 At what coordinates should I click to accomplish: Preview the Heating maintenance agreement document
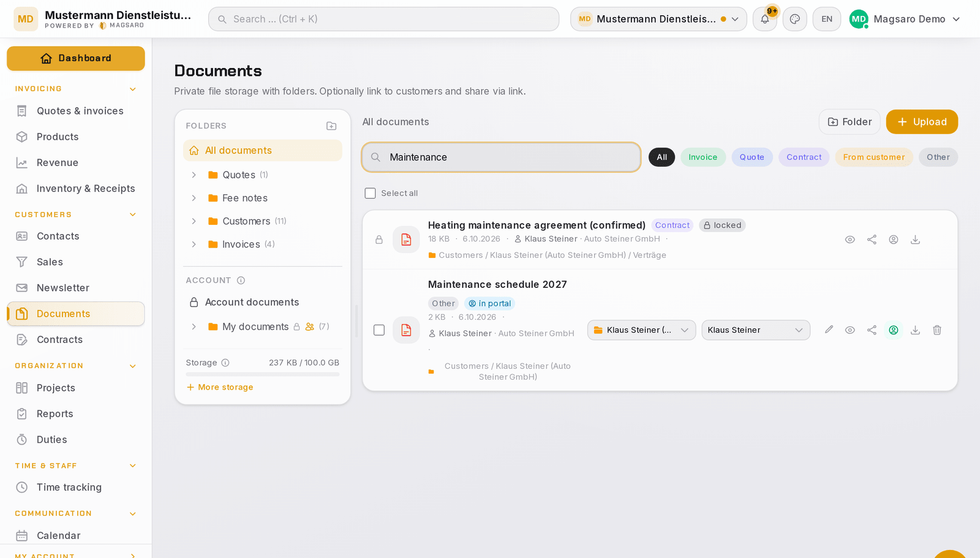coord(850,239)
